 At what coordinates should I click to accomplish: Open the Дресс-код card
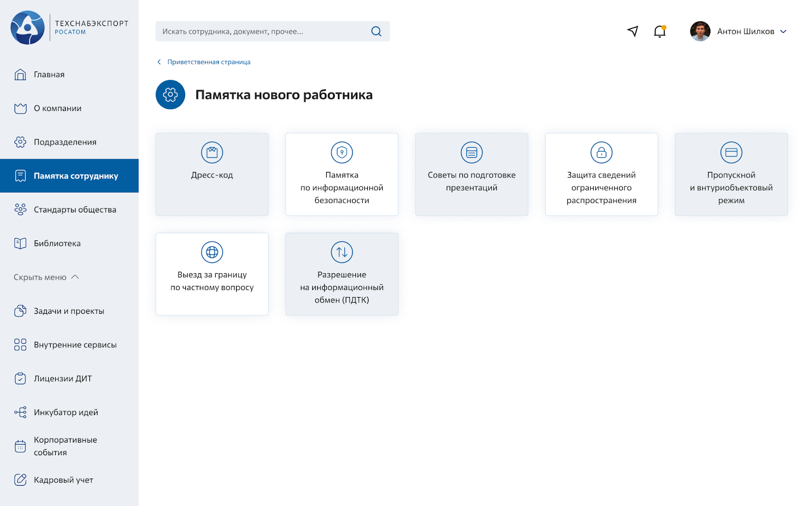click(212, 174)
